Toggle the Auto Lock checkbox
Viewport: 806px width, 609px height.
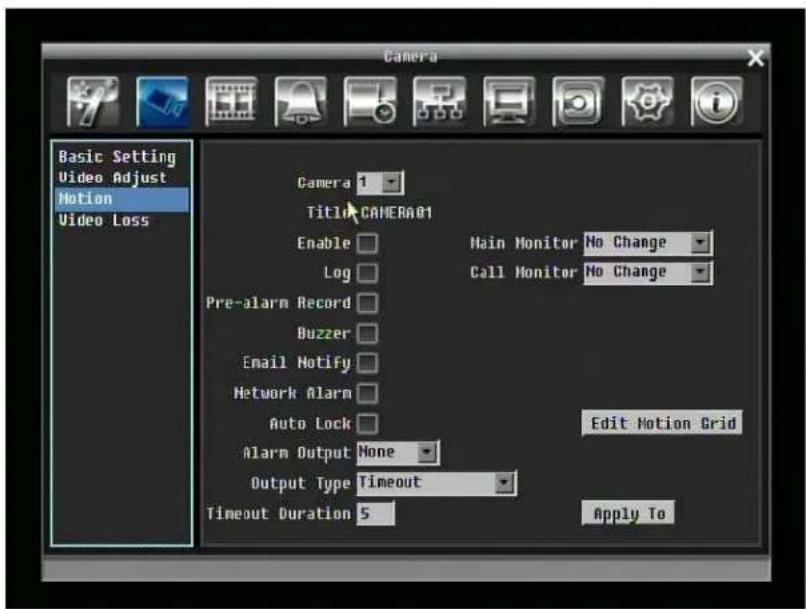pos(368,424)
